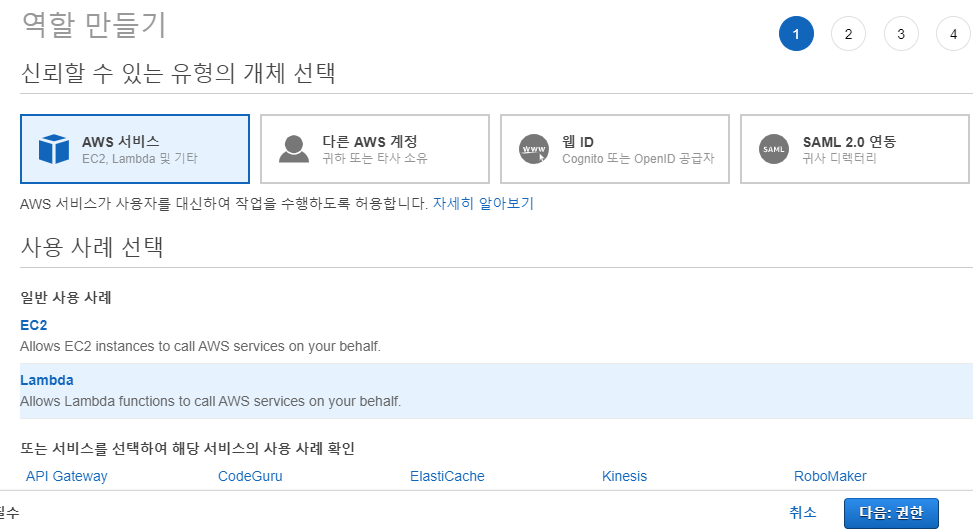Choose the CodeGuru service
Viewport: 973px width, 530px height.
pos(250,476)
